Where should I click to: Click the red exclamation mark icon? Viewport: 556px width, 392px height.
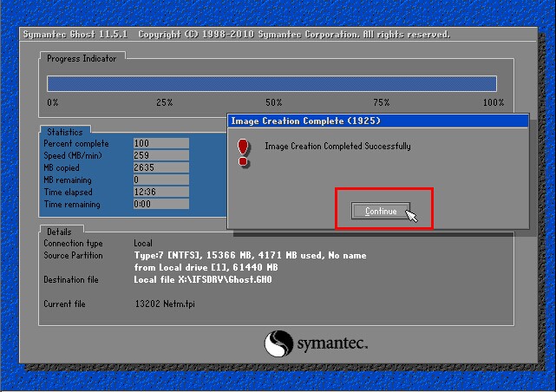pos(243,151)
